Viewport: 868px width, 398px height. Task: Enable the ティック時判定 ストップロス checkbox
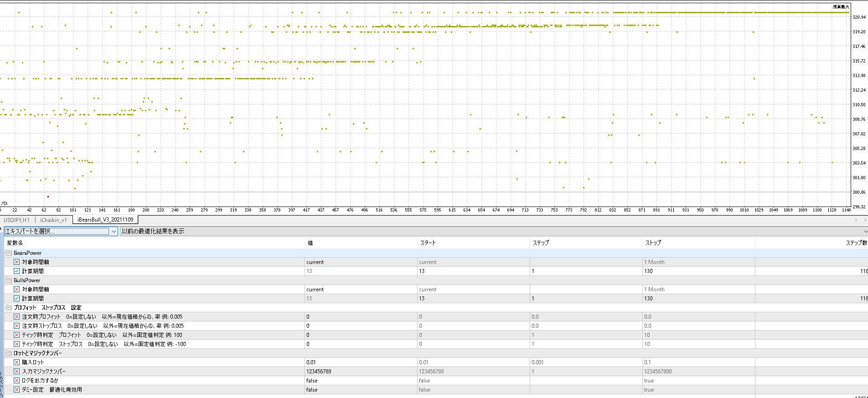[x=16, y=344]
